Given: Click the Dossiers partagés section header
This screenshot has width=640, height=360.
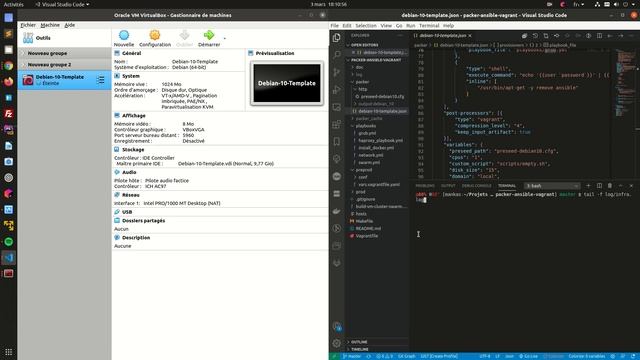Looking at the screenshot, I should tap(144, 220).
